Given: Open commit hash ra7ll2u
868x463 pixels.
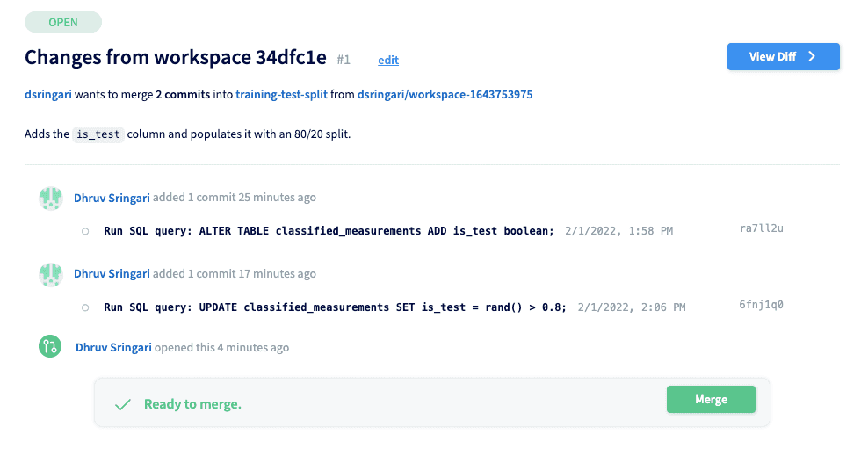Looking at the screenshot, I should 761,228.
